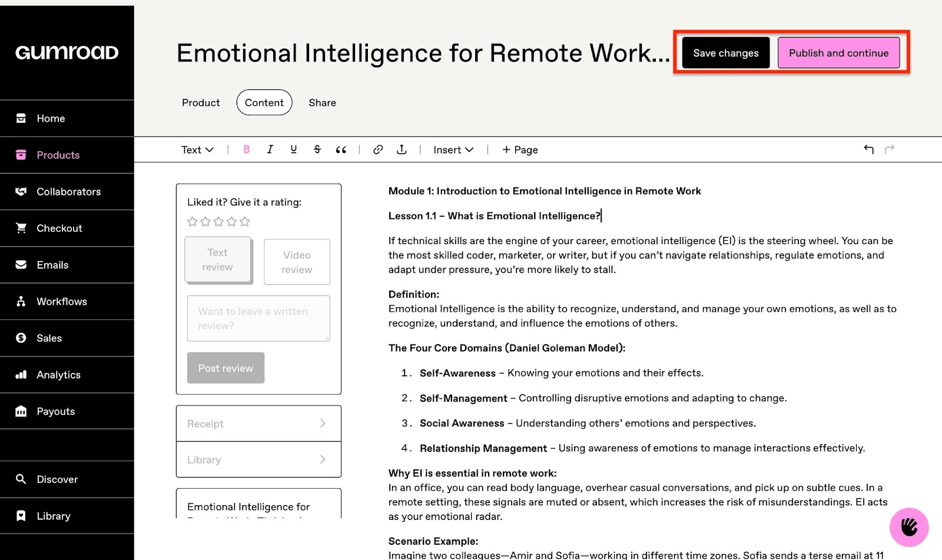Select the Video review option
Screen dimensions: 942x560
[x=297, y=262]
